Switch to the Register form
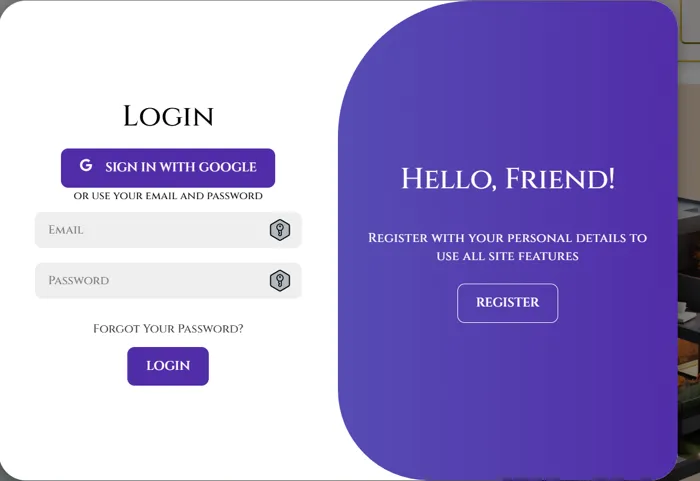700x481 pixels. pyautogui.click(x=508, y=303)
